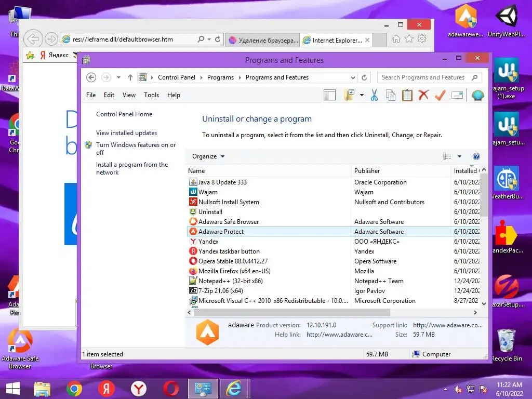Open the Windows Start button
Viewport: 532px width, 399px height.
[x=13, y=389]
